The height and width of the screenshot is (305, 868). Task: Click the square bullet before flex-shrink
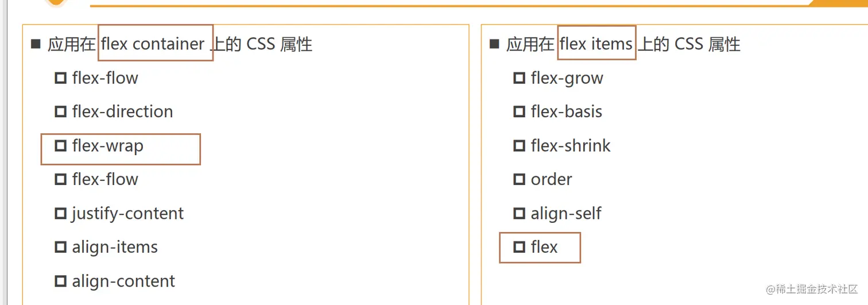519,146
